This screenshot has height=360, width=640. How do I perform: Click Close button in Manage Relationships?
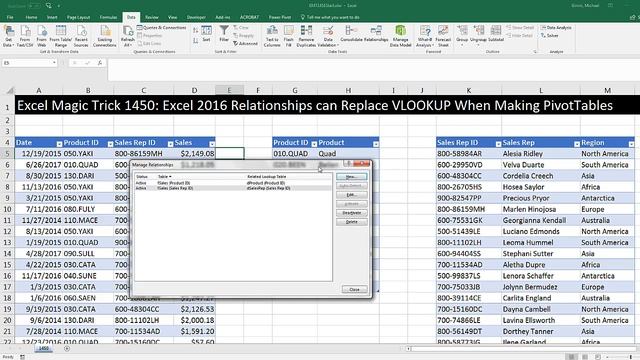tap(354, 289)
